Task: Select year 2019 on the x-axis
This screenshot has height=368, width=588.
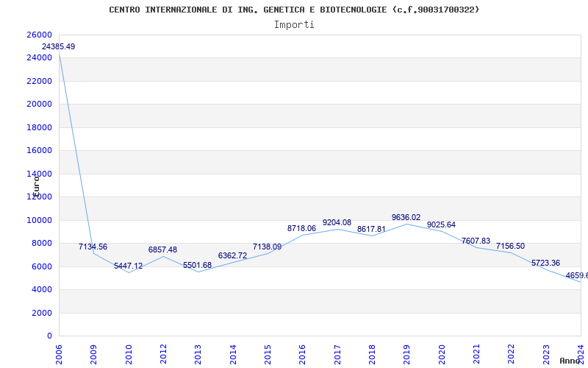Action: point(407,353)
